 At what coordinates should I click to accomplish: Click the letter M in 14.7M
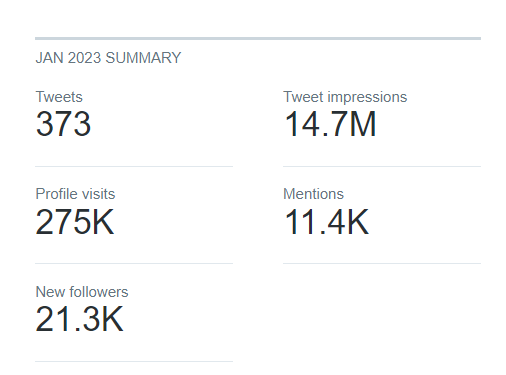pos(362,124)
